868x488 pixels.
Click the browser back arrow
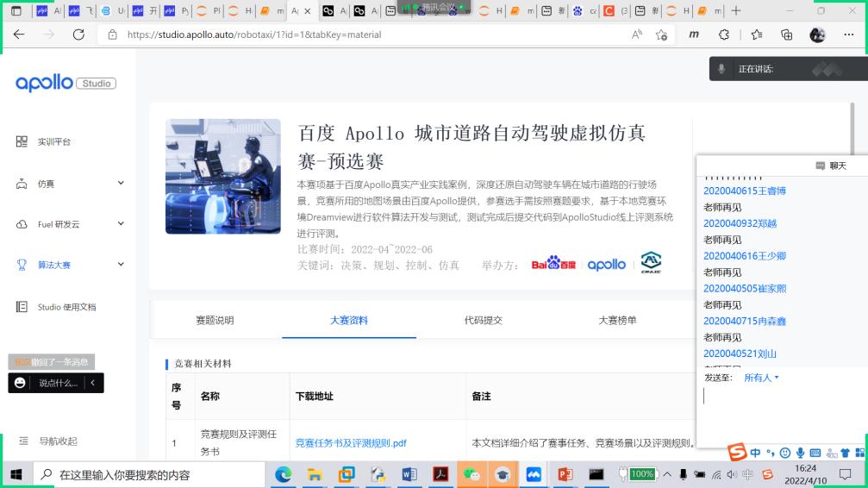point(19,34)
